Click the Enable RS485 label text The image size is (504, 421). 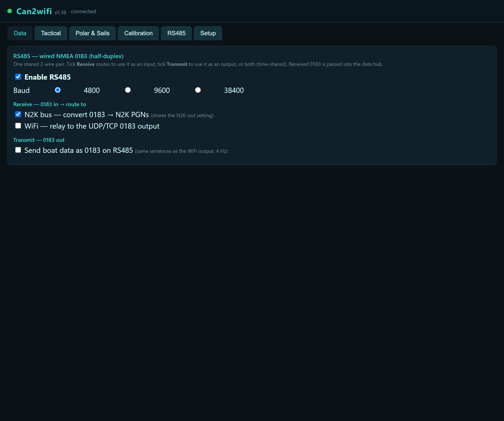pyautogui.click(x=47, y=77)
